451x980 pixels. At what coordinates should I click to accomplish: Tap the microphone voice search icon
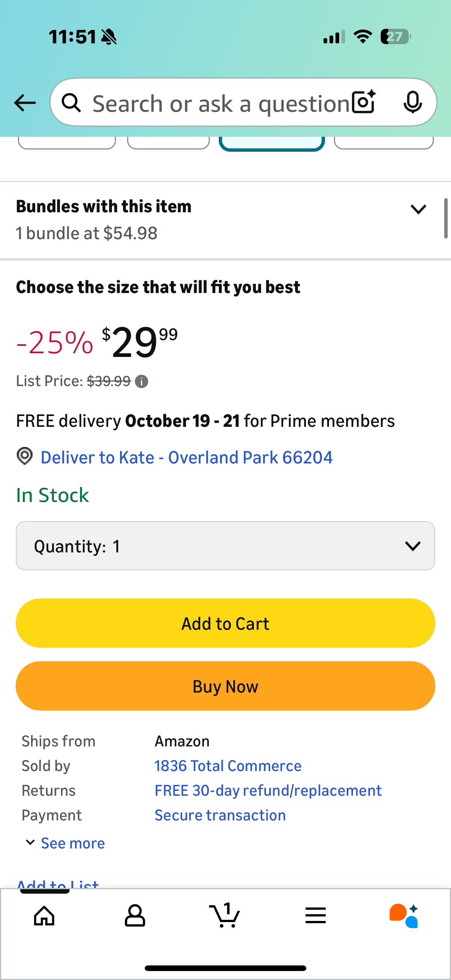412,102
